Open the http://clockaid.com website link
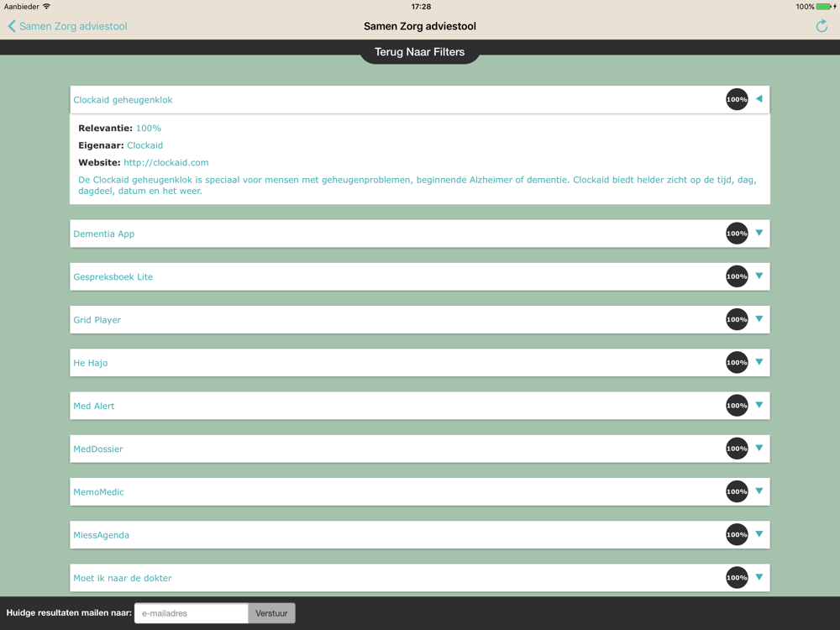 coord(166,162)
